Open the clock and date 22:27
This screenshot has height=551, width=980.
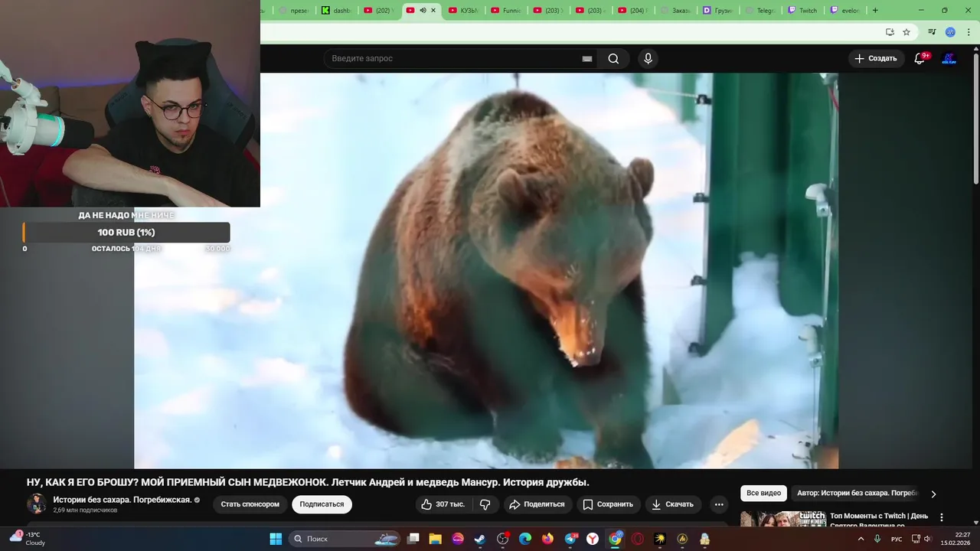pos(955,539)
